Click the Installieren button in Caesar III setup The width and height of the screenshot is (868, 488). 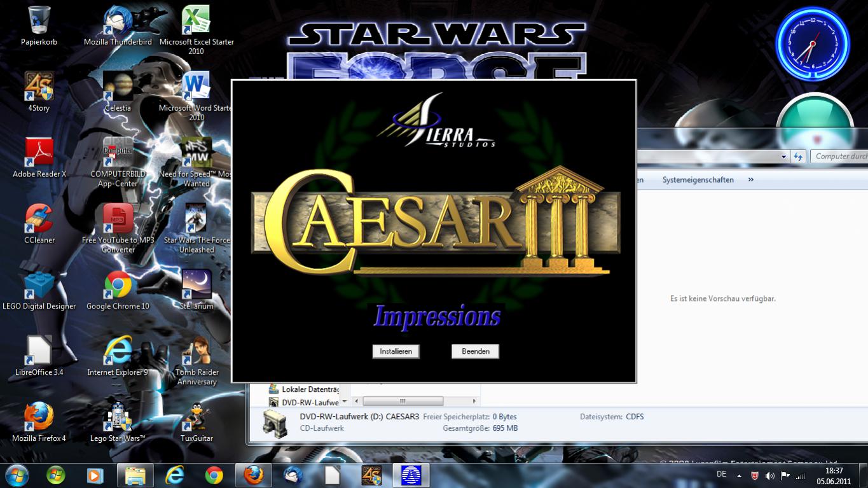coord(396,351)
